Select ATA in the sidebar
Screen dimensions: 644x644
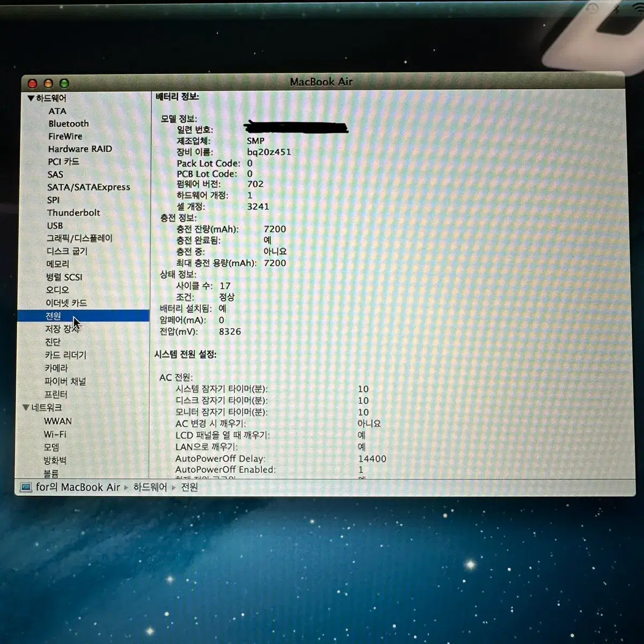click(x=57, y=111)
